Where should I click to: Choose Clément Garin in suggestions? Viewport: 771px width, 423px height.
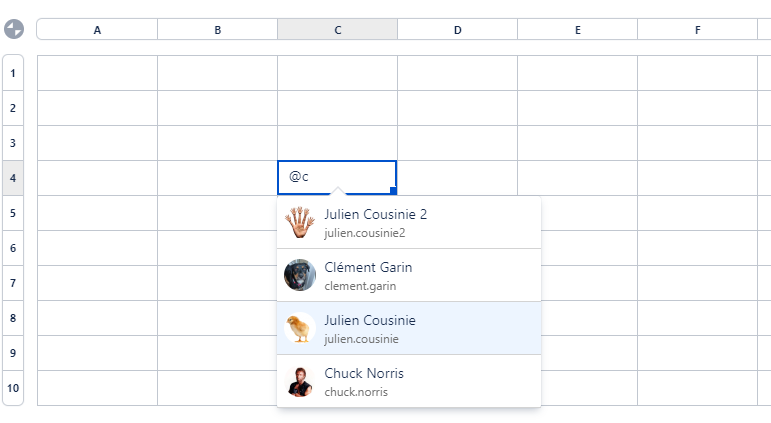click(x=409, y=275)
